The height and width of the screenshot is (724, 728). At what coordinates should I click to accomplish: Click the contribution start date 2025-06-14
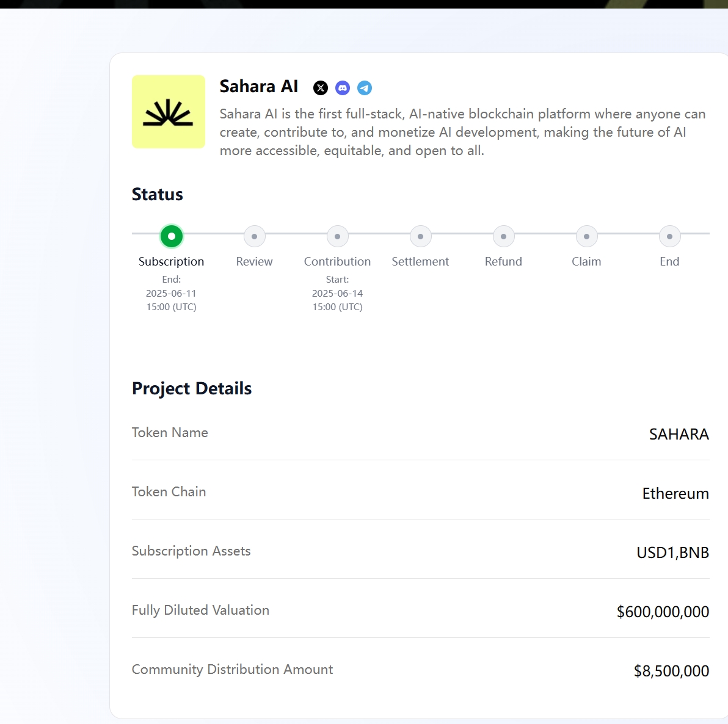click(338, 293)
